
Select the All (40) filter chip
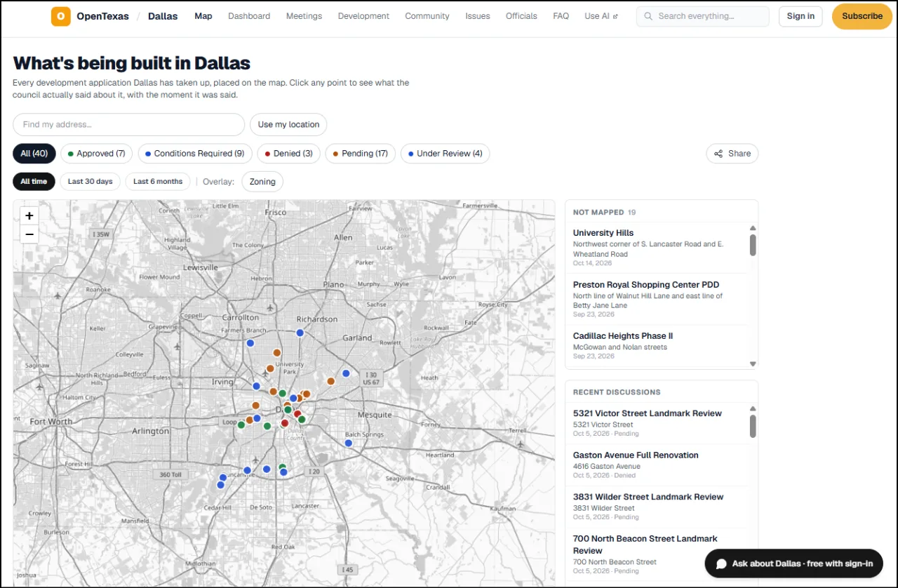click(34, 154)
